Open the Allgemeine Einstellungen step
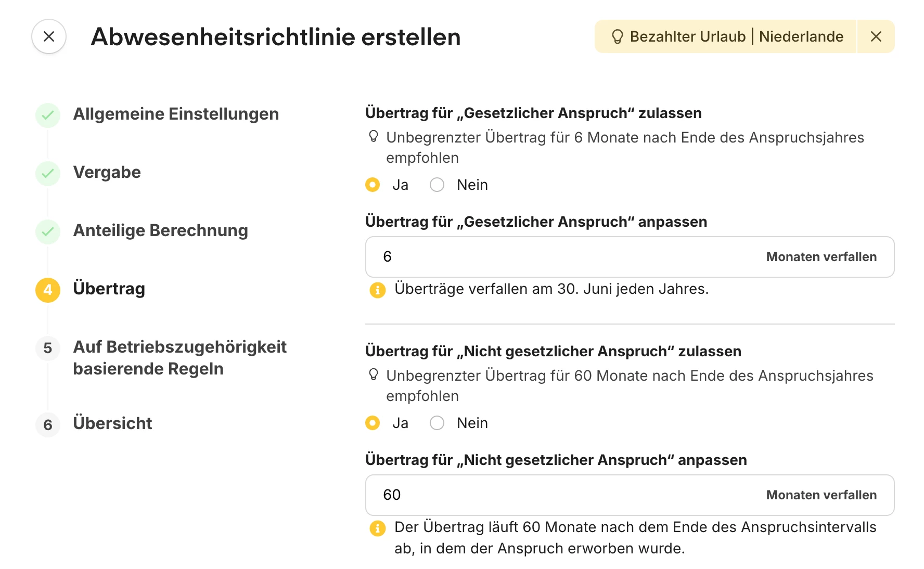 click(x=176, y=114)
